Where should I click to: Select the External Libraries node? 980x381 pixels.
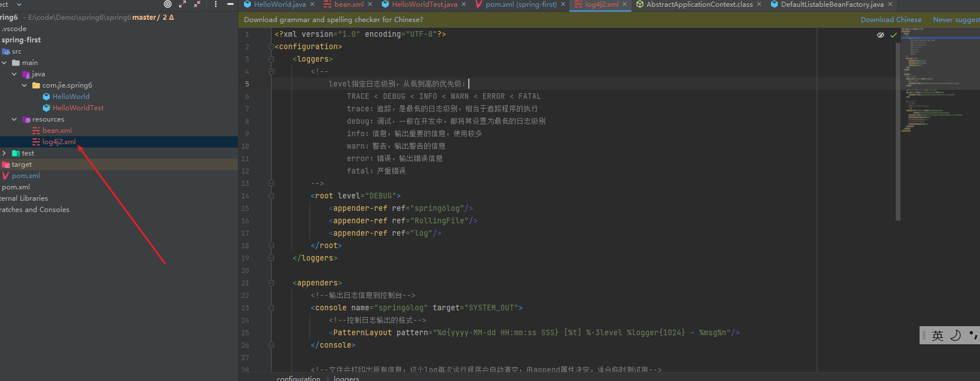24,198
